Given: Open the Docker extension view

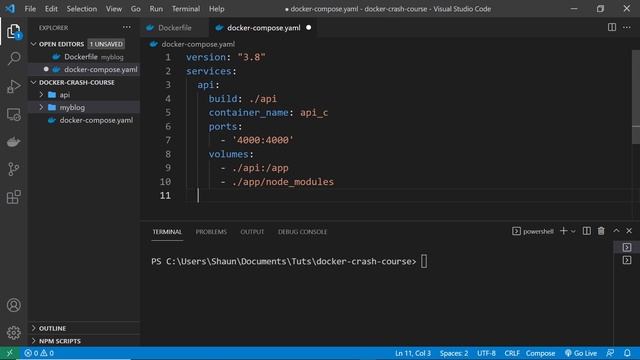Looking at the screenshot, I should click(x=13, y=142).
